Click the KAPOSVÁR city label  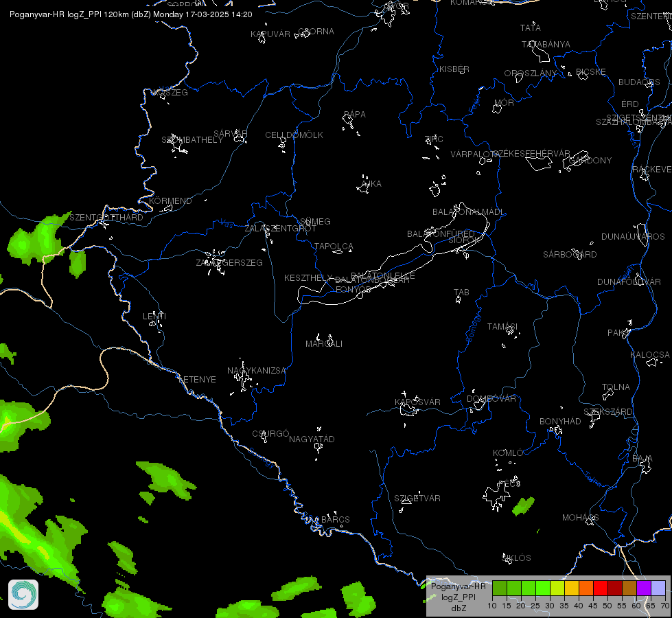coord(417,402)
